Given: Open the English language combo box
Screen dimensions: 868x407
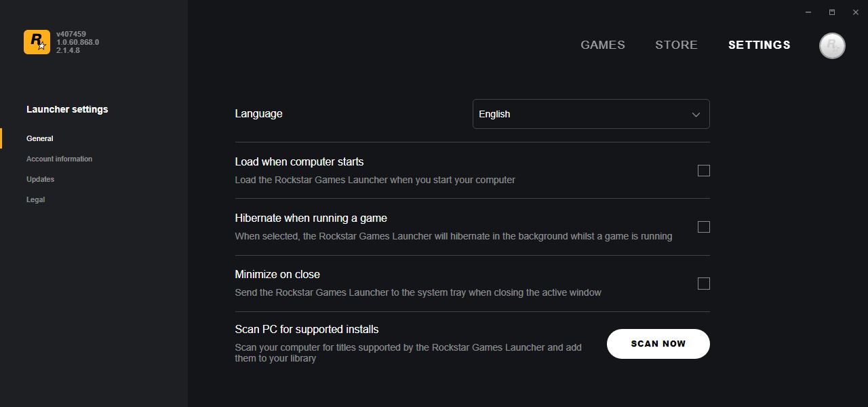Looking at the screenshot, I should point(591,114).
